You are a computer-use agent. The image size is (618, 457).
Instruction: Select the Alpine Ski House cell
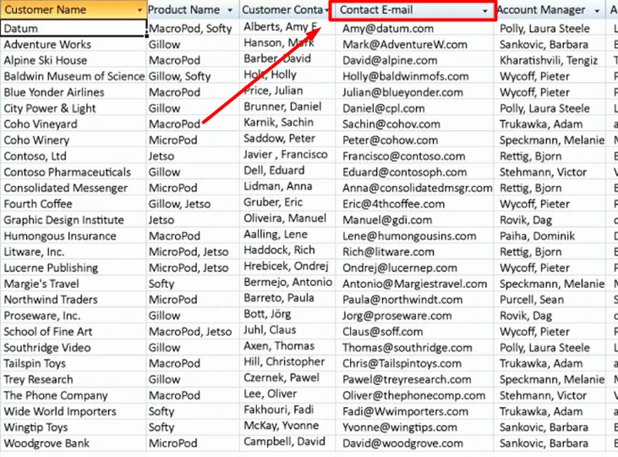coord(73,60)
